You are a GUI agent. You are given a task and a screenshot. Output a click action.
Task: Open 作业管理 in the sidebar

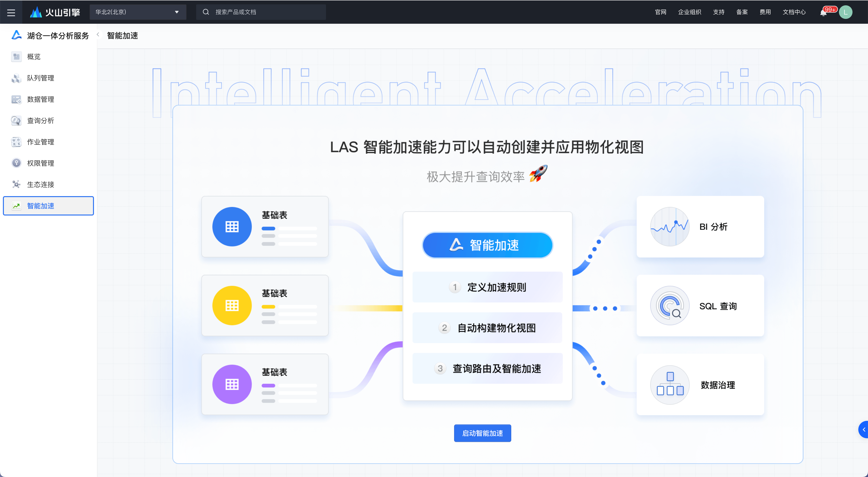click(x=48, y=142)
